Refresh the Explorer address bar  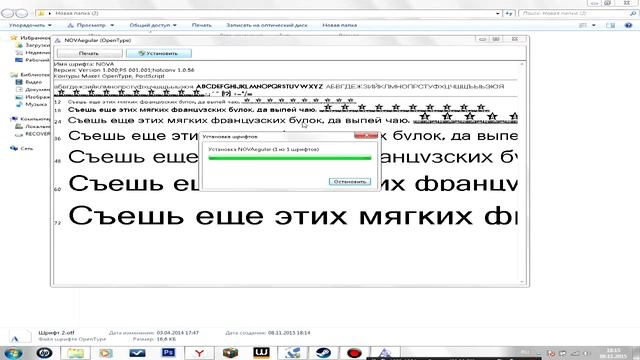(509, 13)
